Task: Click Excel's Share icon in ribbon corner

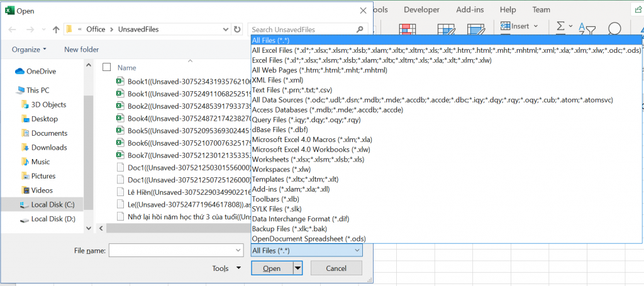Action: tap(638, 10)
